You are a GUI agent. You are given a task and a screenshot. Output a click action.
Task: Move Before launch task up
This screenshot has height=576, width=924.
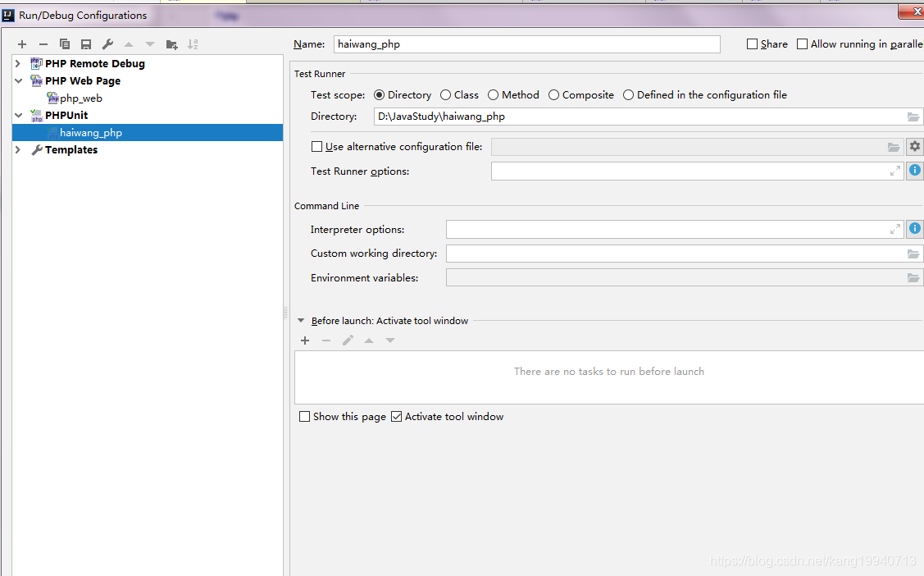[369, 341]
